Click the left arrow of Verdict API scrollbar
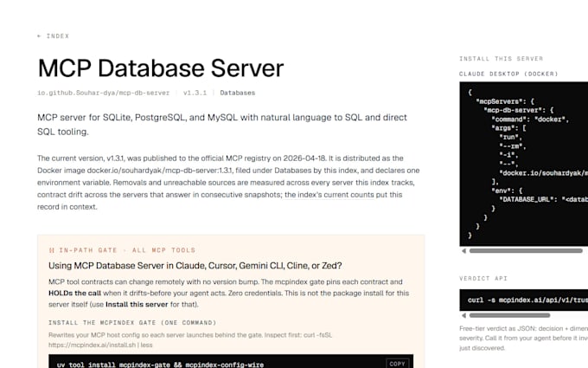The image size is (588, 368). point(463,315)
